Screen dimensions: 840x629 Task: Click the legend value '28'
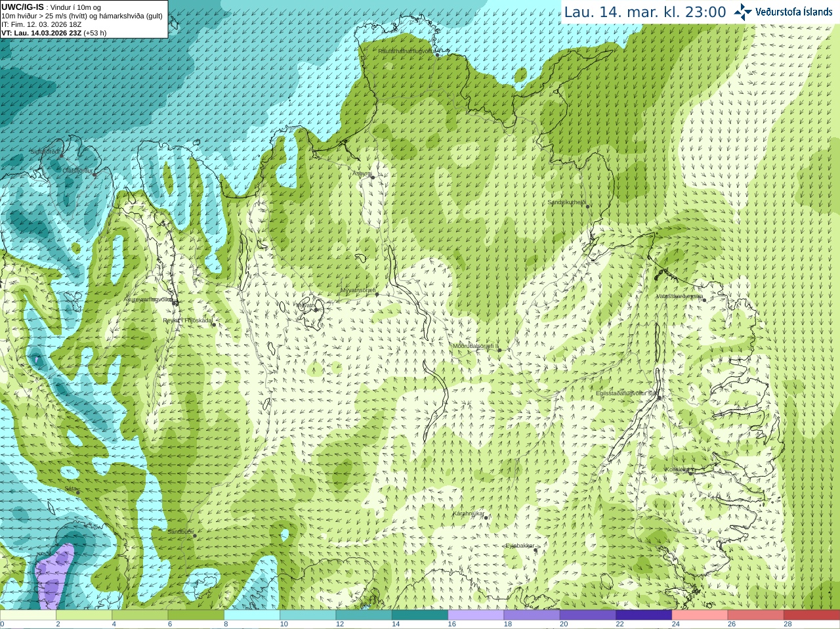787,624
